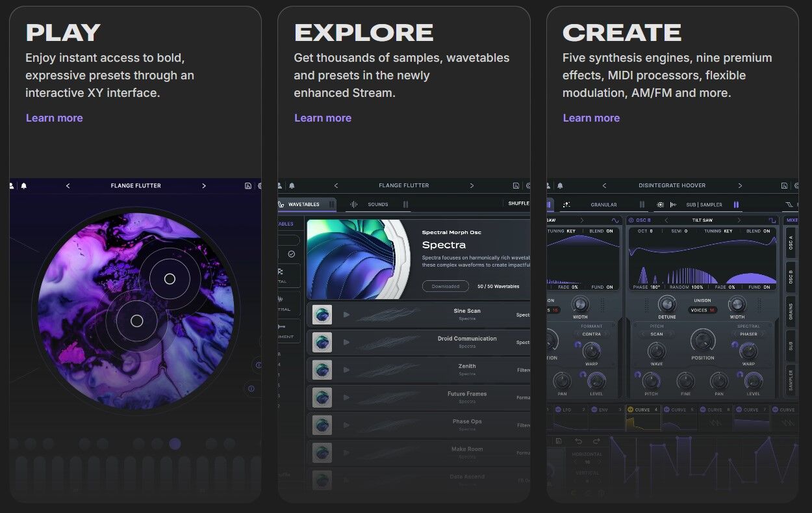812x513 pixels.
Task: Open Learn more link under EXPLORE
Action: coord(323,118)
